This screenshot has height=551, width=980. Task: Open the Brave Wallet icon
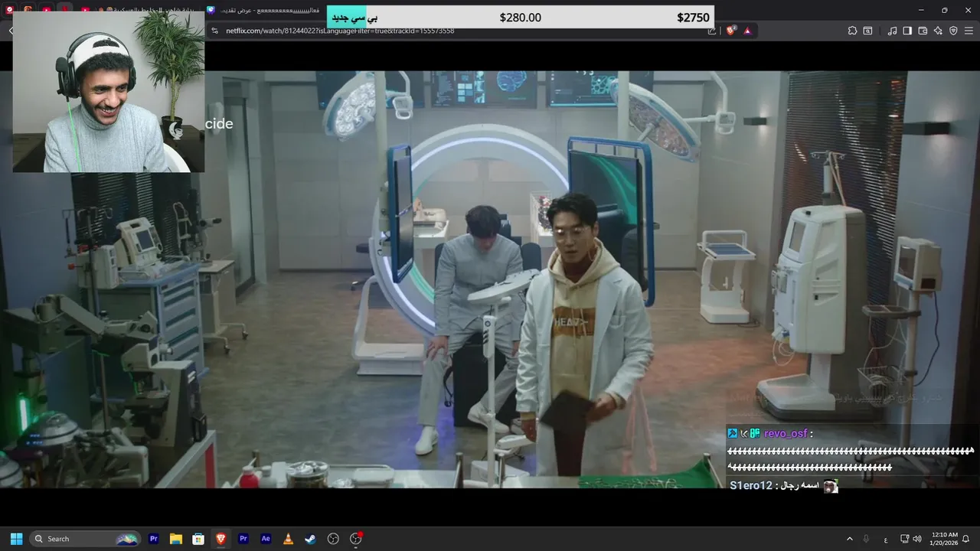click(923, 31)
